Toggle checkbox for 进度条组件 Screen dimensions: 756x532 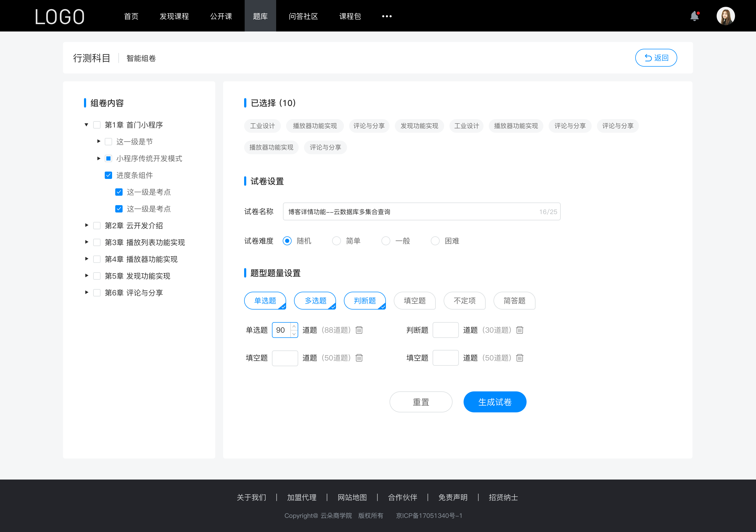pyautogui.click(x=107, y=175)
